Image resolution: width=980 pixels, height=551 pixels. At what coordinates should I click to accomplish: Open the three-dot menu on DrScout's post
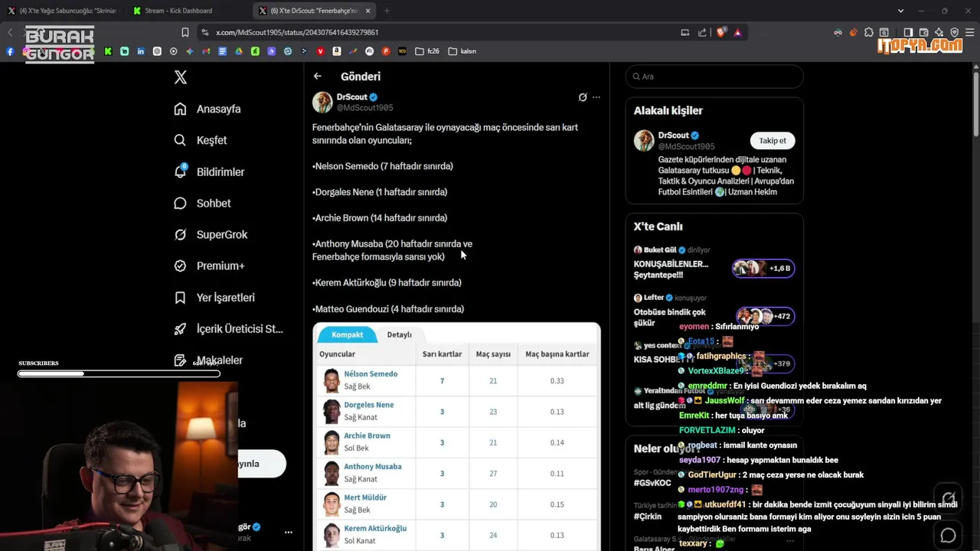tap(596, 97)
